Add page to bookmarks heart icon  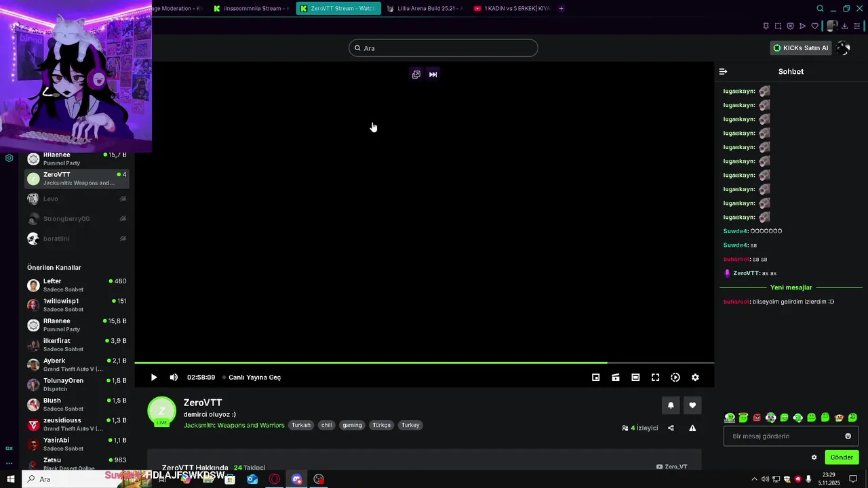(814, 26)
